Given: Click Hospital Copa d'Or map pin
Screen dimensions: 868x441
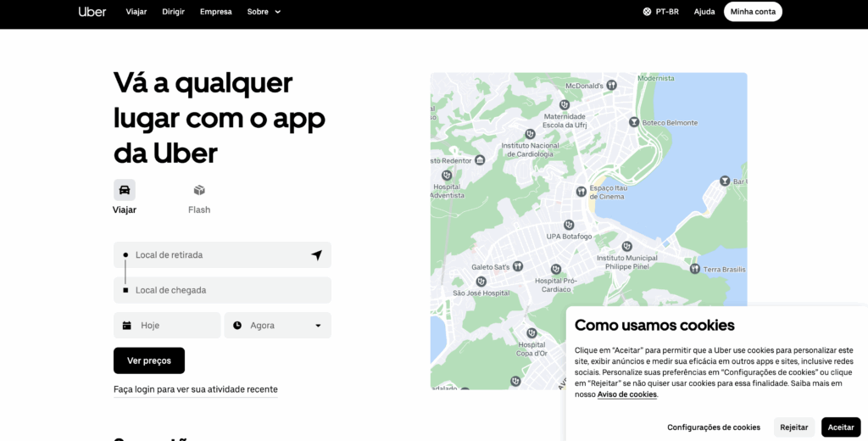Looking at the screenshot, I should [531, 333].
